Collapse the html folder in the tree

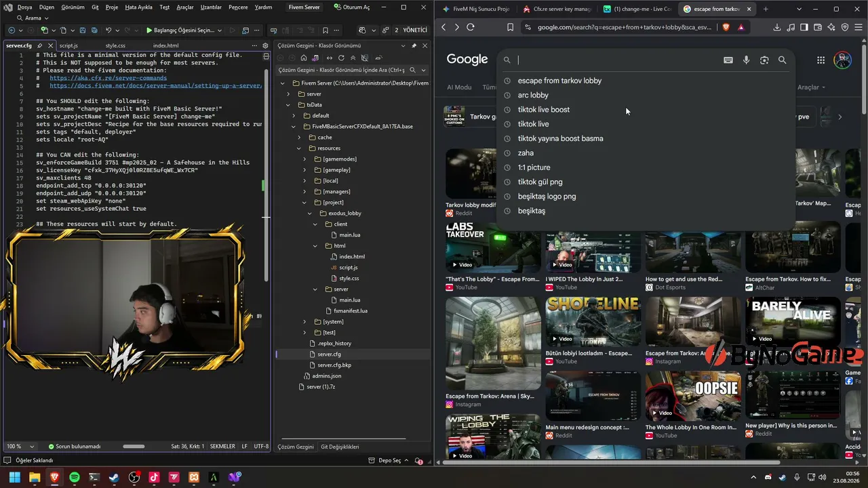[x=315, y=246]
